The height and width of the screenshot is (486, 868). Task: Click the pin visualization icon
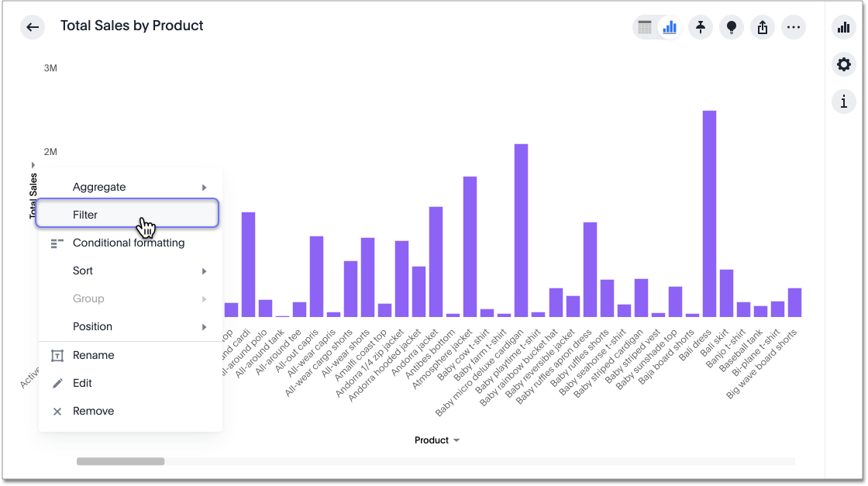[701, 27]
